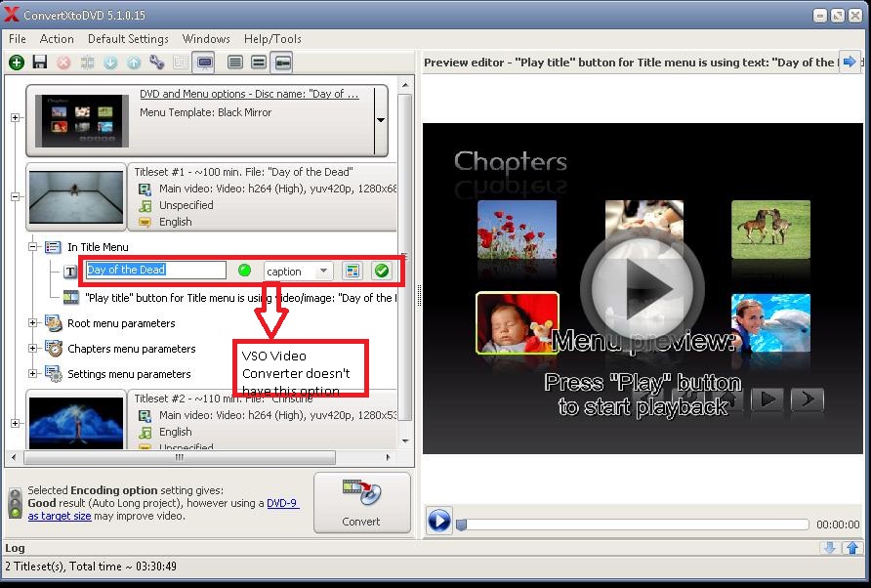This screenshot has width=871, height=588.
Task: Open the File menu
Action: point(18,39)
